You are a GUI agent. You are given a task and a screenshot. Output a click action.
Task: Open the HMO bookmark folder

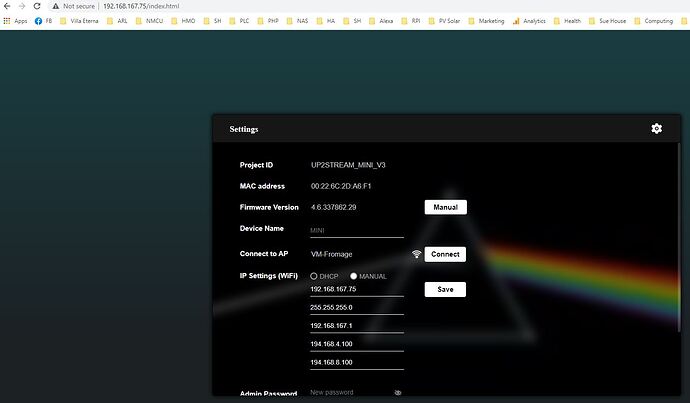(x=183, y=21)
